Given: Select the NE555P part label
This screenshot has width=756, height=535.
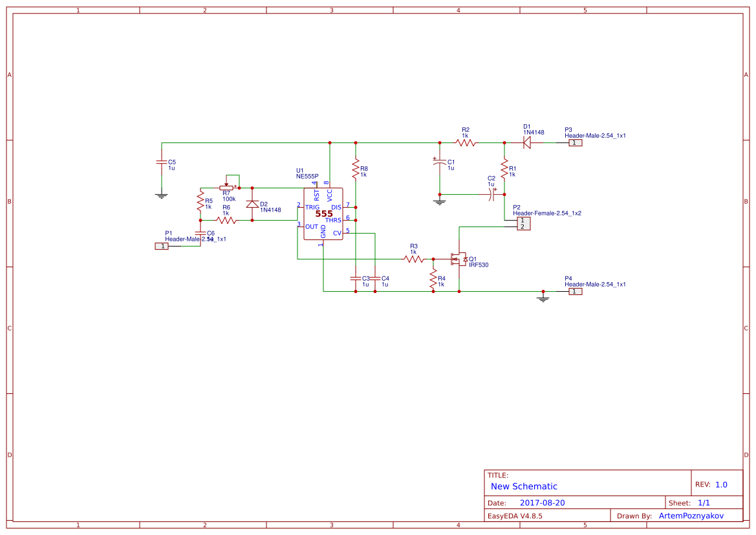Looking at the screenshot, I should tap(307, 177).
